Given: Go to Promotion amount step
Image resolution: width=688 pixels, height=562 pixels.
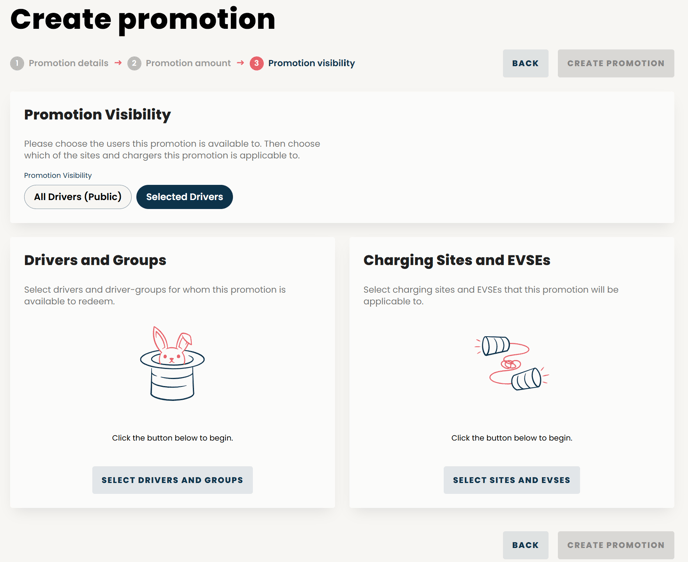Looking at the screenshot, I should pyautogui.click(x=188, y=63).
